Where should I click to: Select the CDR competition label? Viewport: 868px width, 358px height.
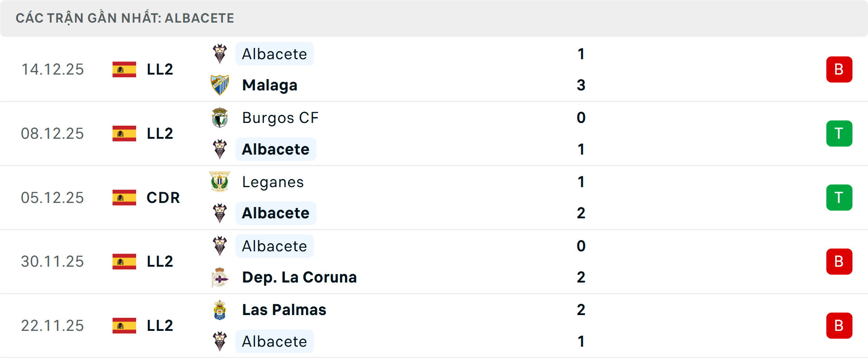click(x=163, y=198)
